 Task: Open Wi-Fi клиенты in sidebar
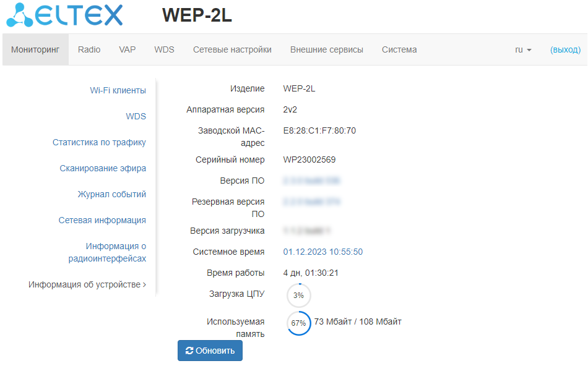(x=118, y=90)
